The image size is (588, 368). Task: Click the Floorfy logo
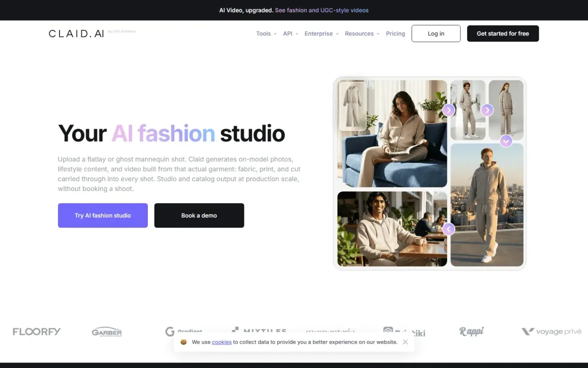[37, 332]
